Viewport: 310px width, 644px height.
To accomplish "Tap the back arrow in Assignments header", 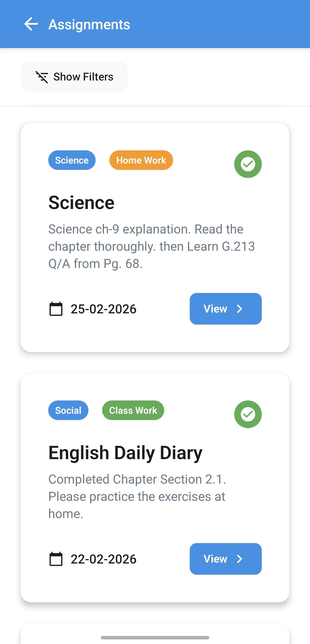I will click(x=31, y=24).
